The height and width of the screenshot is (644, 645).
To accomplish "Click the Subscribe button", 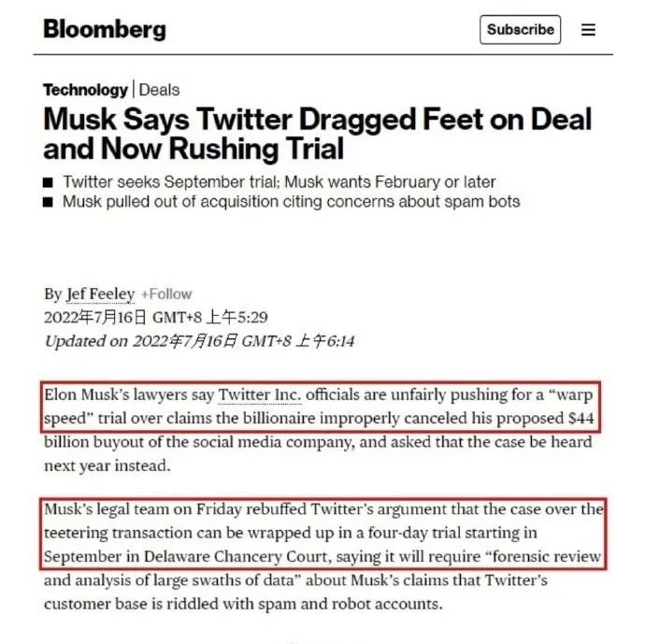I will click(520, 30).
